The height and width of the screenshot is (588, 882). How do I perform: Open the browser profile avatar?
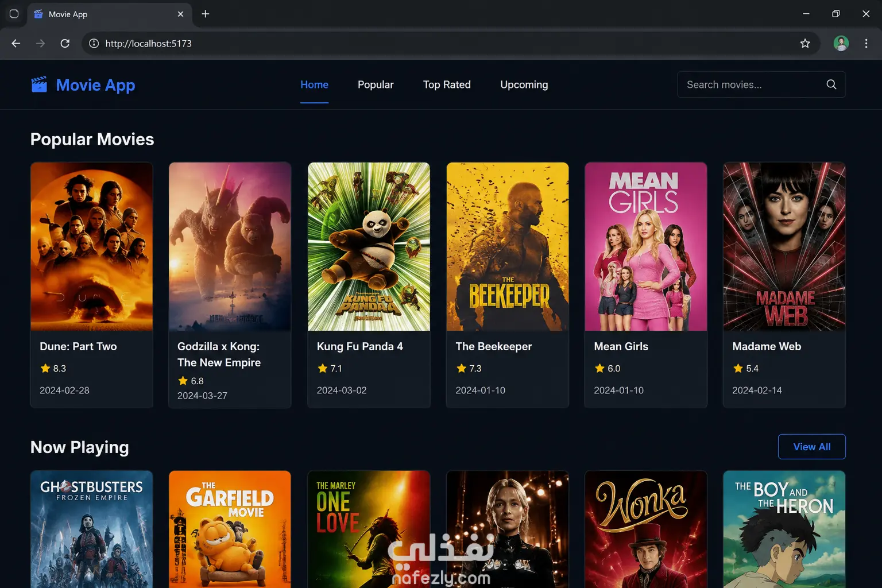[841, 44]
